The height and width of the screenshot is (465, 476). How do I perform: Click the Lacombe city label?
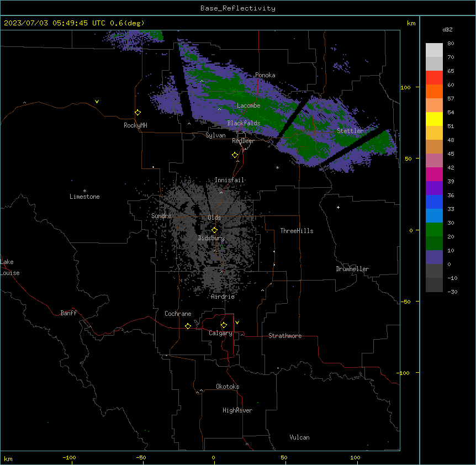pos(248,105)
